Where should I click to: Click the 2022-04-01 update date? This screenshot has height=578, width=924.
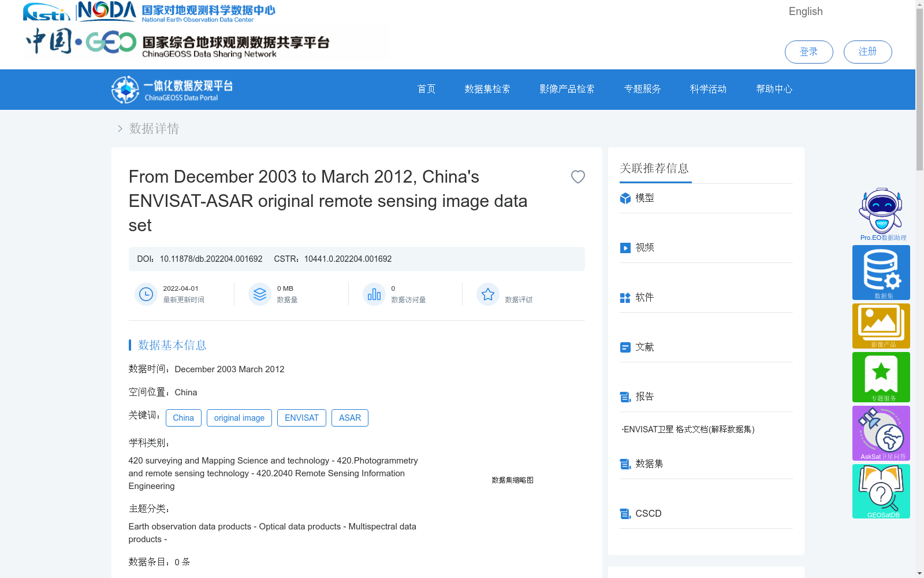point(181,288)
